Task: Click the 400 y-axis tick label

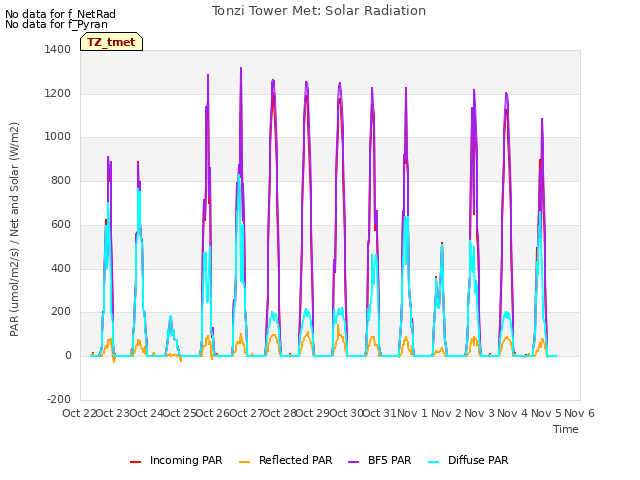Action: (x=61, y=269)
